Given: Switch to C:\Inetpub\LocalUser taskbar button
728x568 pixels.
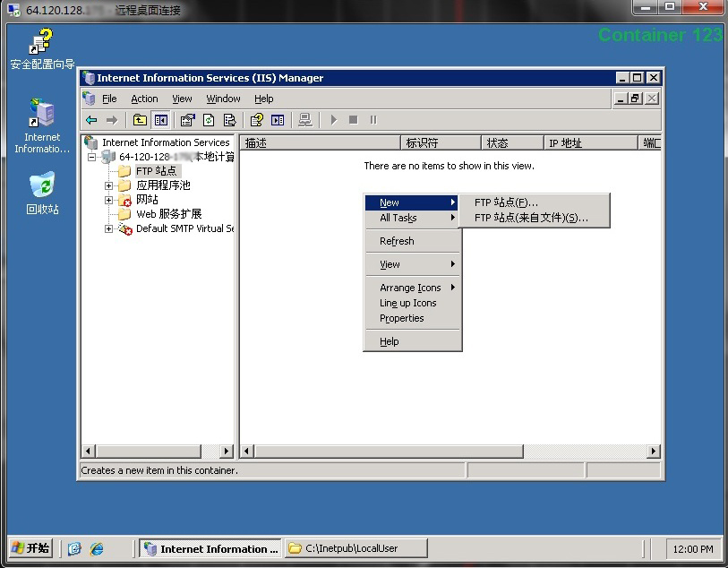Looking at the screenshot, I should 355,548.
